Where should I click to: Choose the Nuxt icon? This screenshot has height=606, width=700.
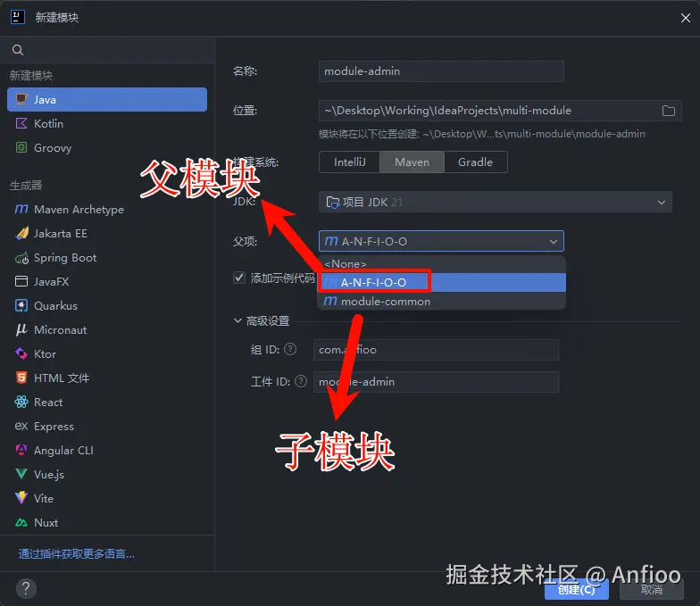pos(21,522)
